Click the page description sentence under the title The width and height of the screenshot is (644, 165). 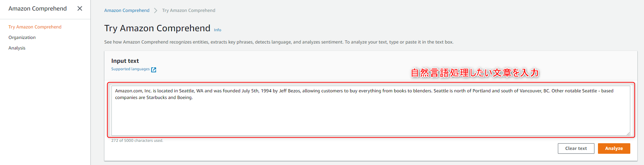tap(279, 42)
